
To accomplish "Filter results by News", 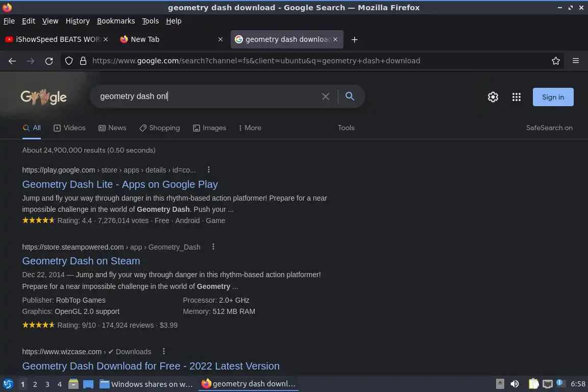I will 112,128.
